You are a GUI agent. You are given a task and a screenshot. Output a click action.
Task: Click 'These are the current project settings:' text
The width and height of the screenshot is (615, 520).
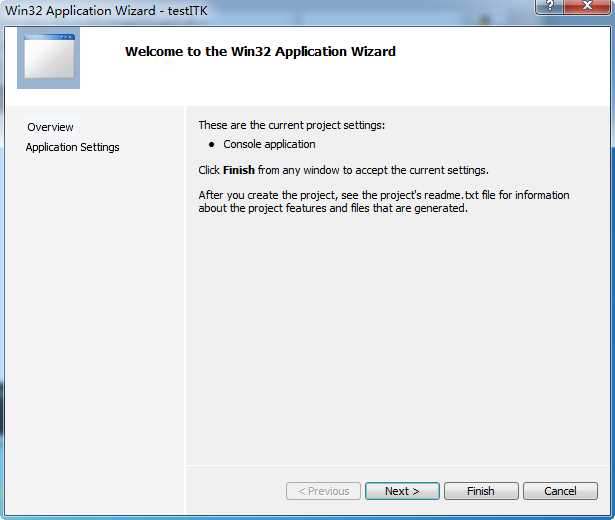click(292, 125)
